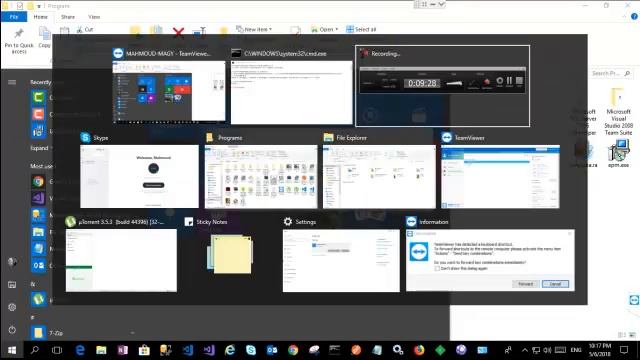Open the File tab in Explorer

pyautogui.click(x=14, y=17)
